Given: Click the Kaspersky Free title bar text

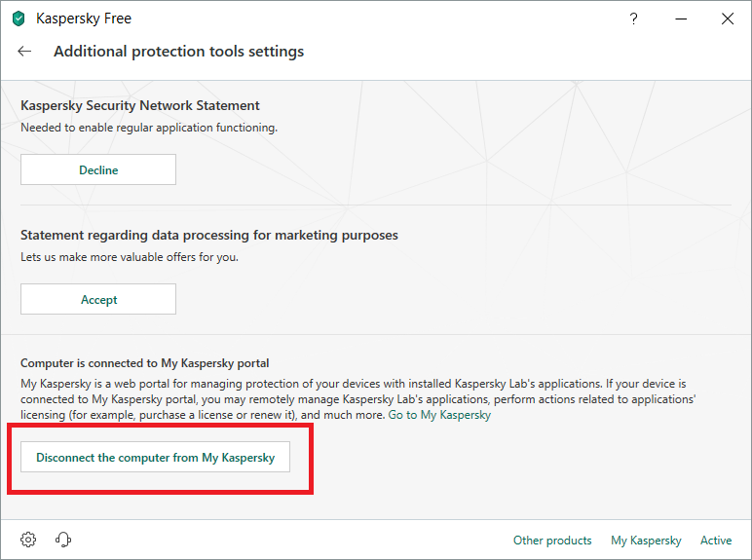Looking at the screenshot, I should [x=84, y=19].
